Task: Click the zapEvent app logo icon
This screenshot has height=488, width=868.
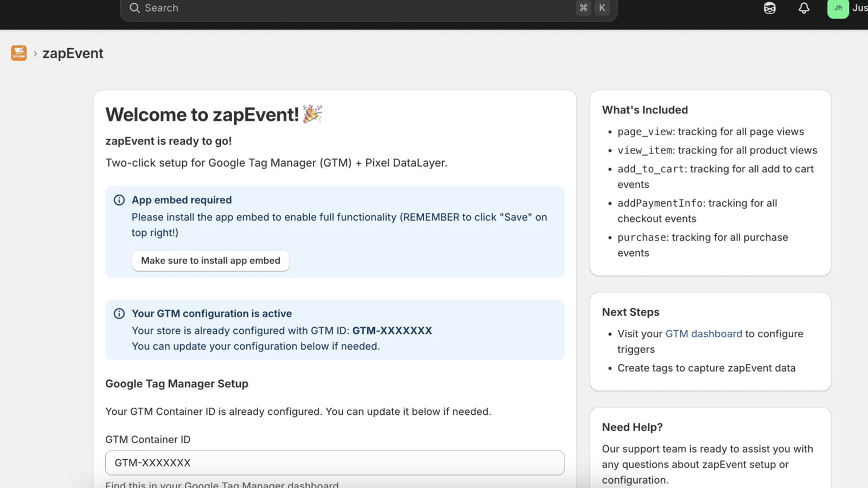Action: point(19,53)
